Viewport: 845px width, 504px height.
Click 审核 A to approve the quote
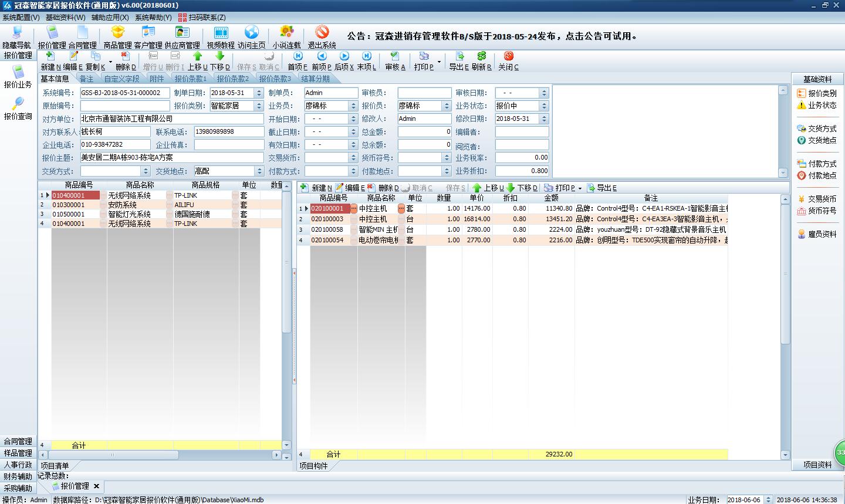pyautogui.click(x=395, y=61)
